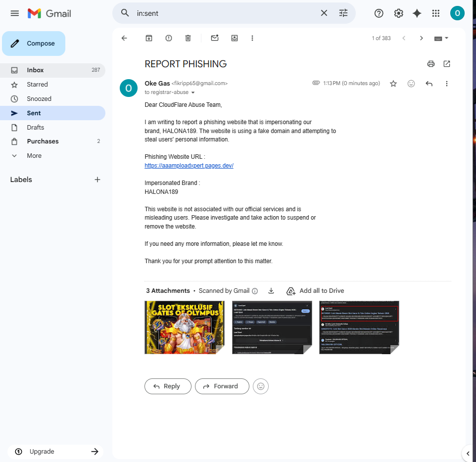Open the main menu hamburger icon
Viewport: 476px width, 462px height.
[x=14, y=13]
